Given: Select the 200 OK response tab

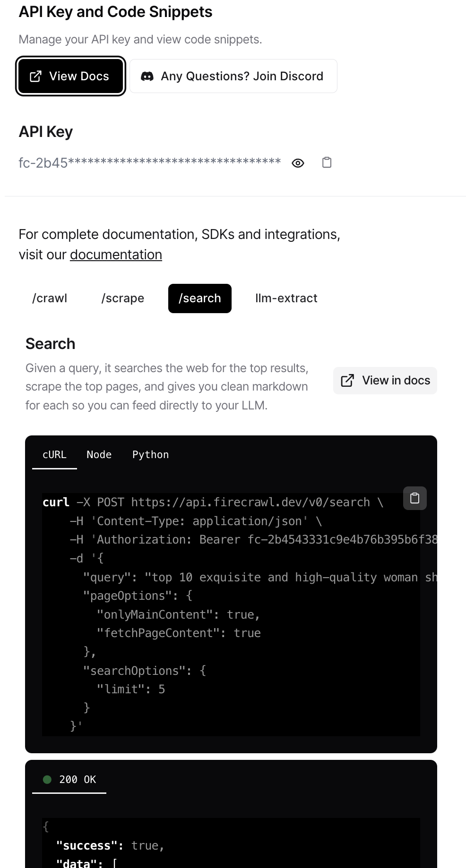Looking at the screenshot, I should (x=69, y=780).
